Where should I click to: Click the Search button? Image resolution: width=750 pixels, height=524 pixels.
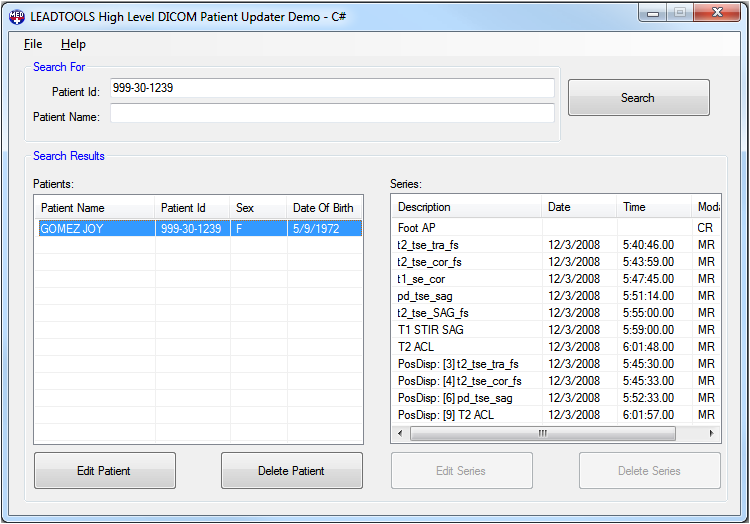click(638, 98)
